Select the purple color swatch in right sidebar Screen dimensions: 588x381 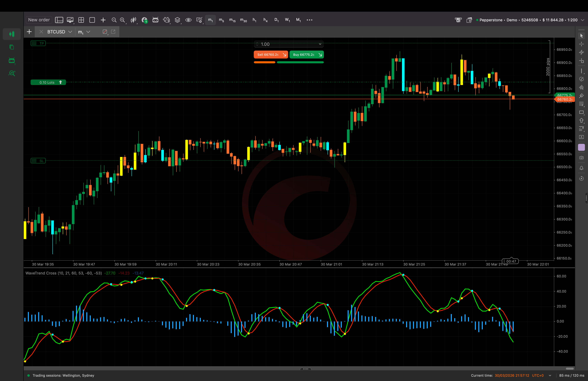click(x=582, y=147)
